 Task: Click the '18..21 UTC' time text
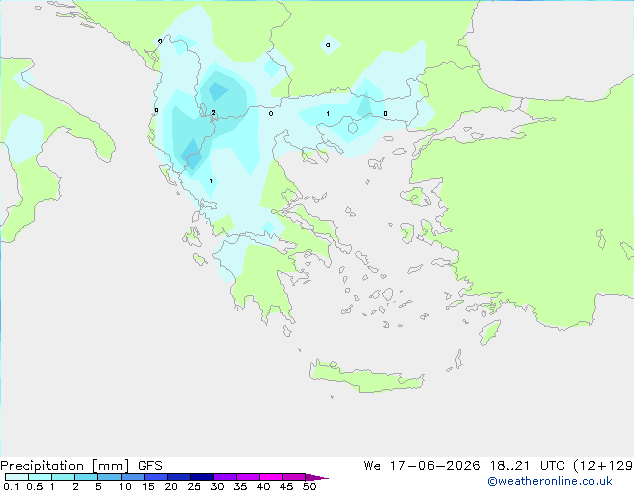coord(529,466)
